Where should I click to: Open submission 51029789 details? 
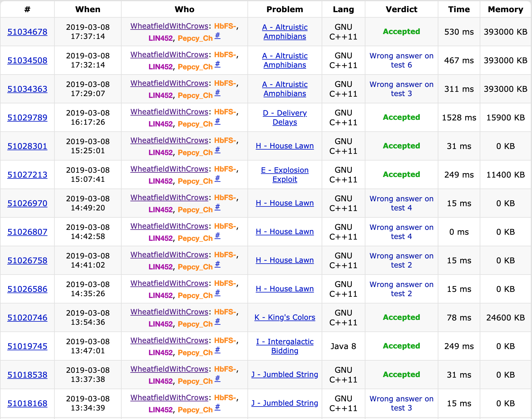[27, 118]
